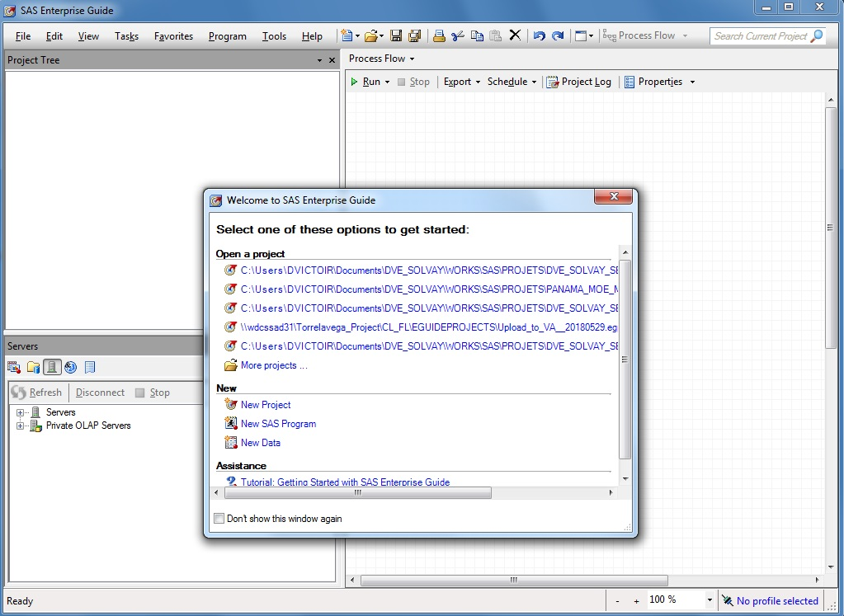Expand the Servers tree node

click(x=20, y=412)
